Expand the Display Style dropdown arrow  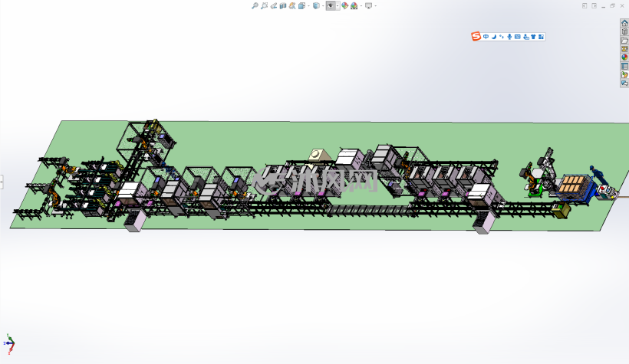[x=322, y=5]
